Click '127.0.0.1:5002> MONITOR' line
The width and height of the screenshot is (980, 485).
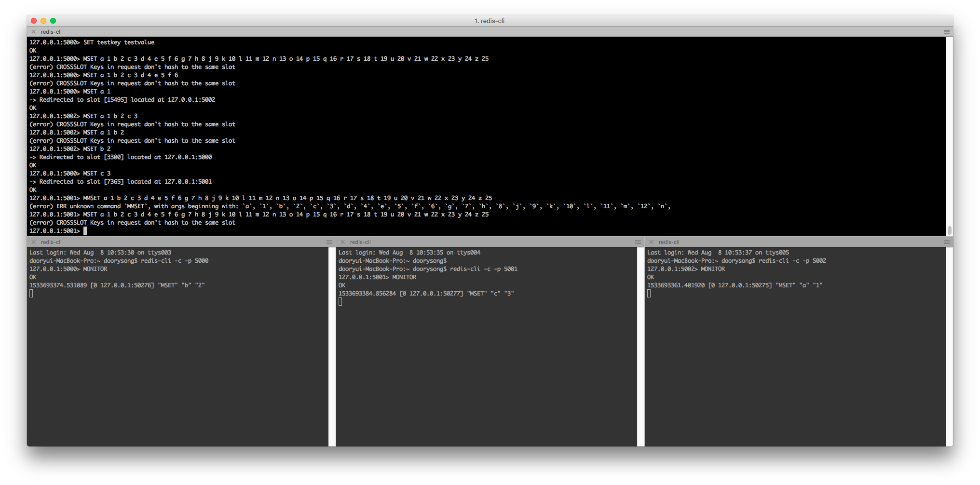coord(686,269)
